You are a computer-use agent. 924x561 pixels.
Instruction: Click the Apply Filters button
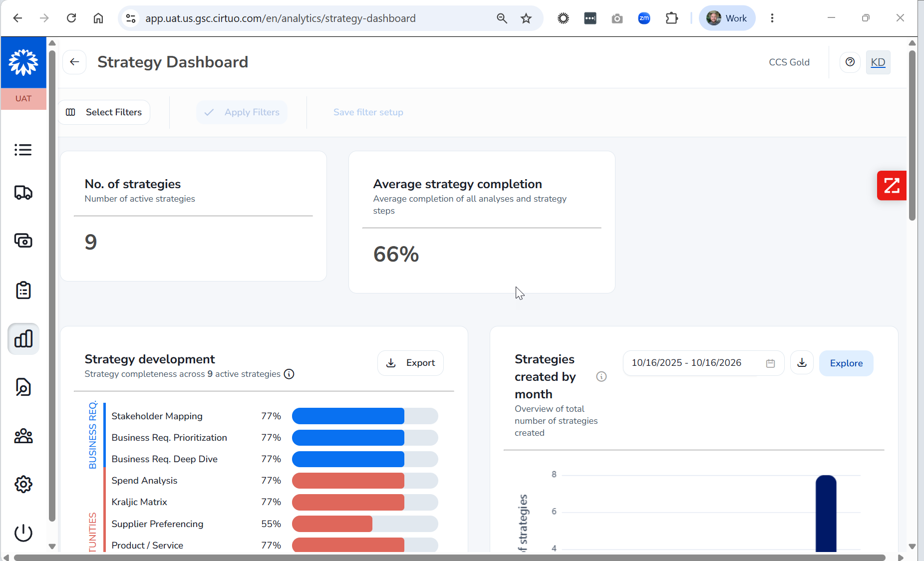pos(242,112)
